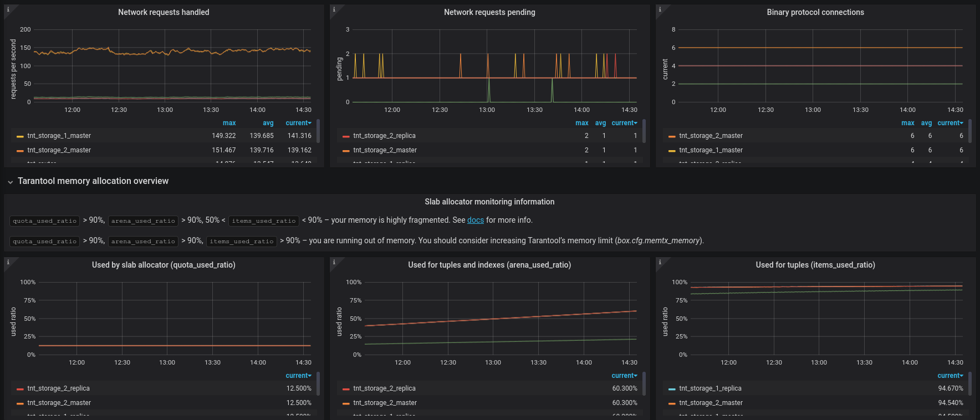The height and width of the screenshot is (420, 980).
Task: Change color of tnt_storage_2_master in binary connections
Action: [672, 136]
